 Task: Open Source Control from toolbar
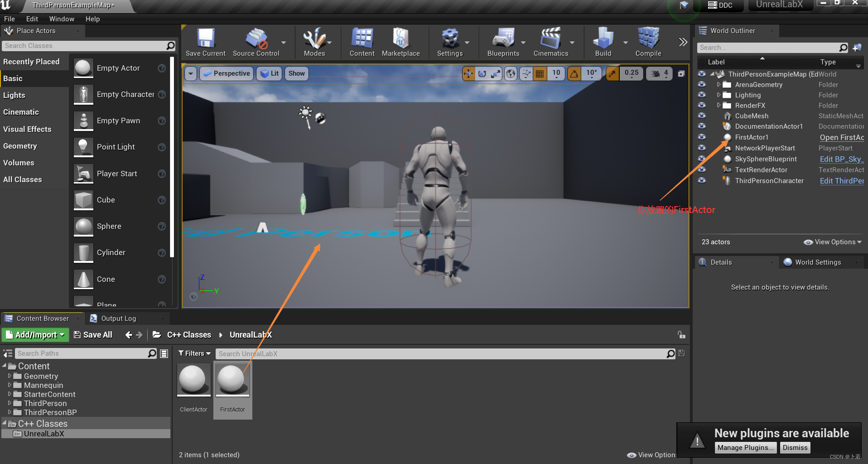pos(256,42)
